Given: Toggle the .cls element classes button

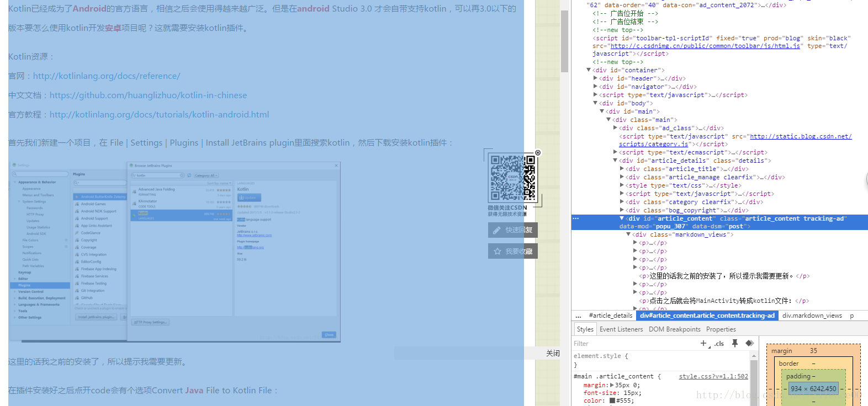Looking at the screenshot, I should coord(719,343).
